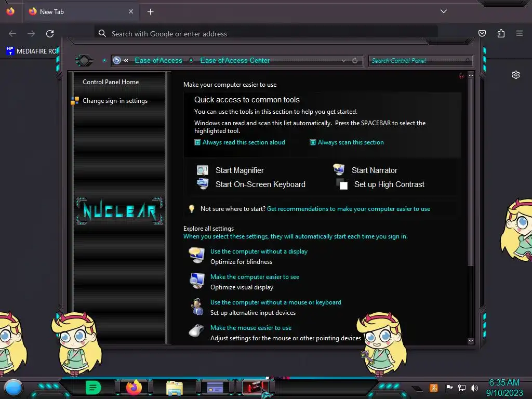The width and height of the screenshot is (532, 399).
Task: Open the breadcrumb separator after Ease of Access
Action: [x=191, y=60]
